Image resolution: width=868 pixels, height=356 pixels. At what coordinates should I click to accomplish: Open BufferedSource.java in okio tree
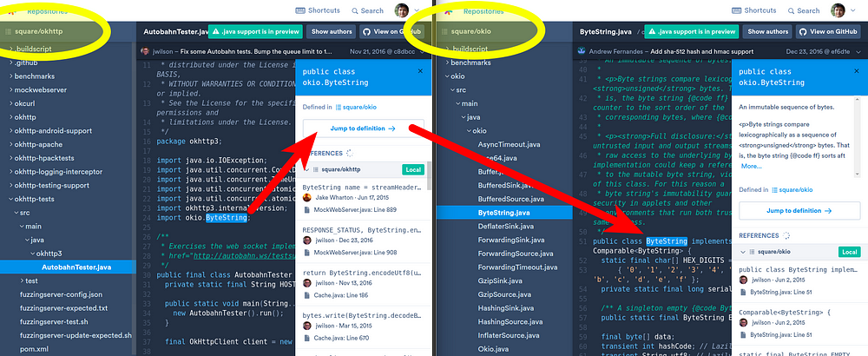[x=510, y=199]
